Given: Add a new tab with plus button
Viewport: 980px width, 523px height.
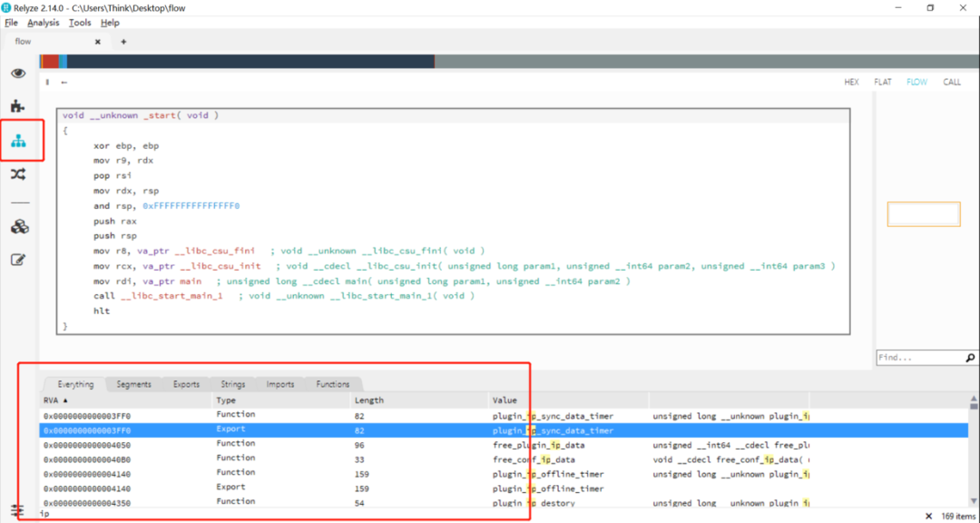Looking at the screenshot, I should pyautogui.click(x=123, y=42).
